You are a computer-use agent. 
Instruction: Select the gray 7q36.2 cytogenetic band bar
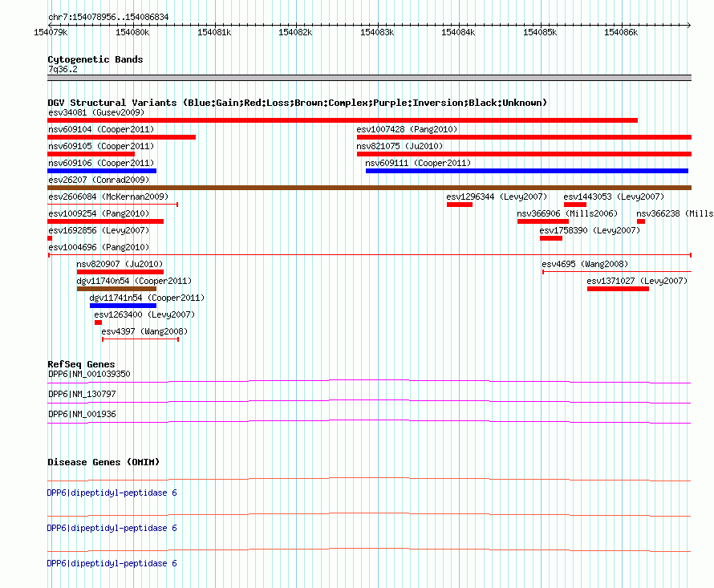369,78
